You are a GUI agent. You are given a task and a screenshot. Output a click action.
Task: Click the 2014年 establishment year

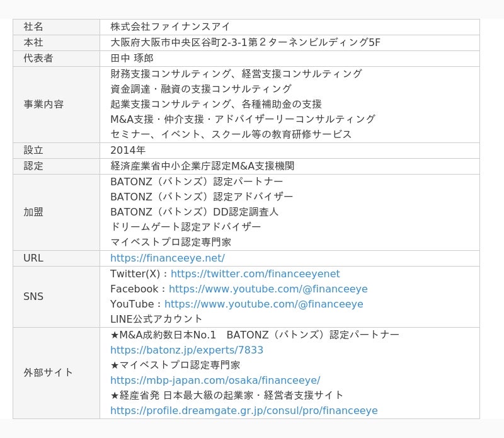tap(128, 150)
